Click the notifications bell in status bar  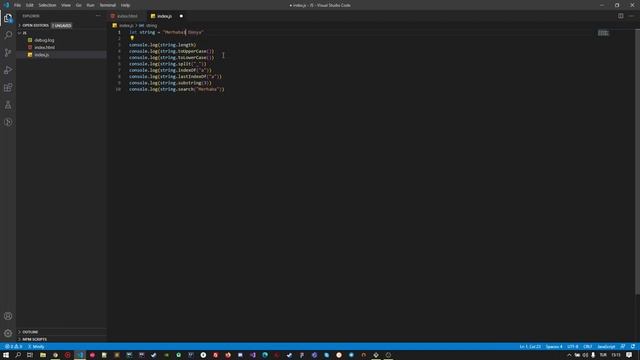coord(633,347)
